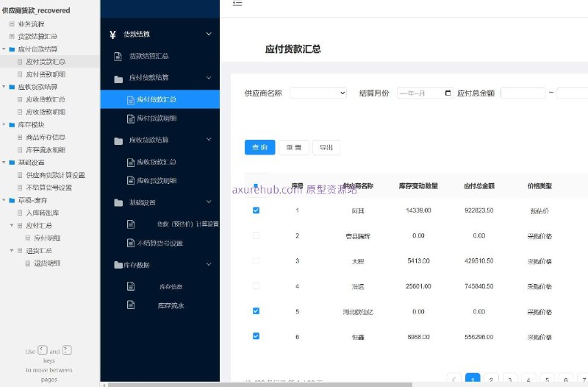
Task: Click document icon of sidebar 不结算货号设置
Action: point(131,244)
